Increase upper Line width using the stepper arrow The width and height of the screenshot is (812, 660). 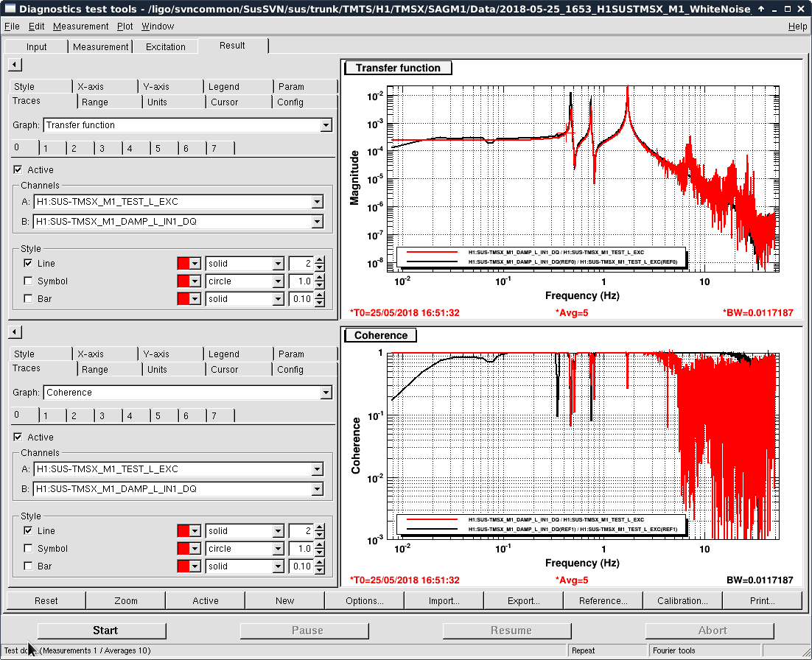point(319,260)
